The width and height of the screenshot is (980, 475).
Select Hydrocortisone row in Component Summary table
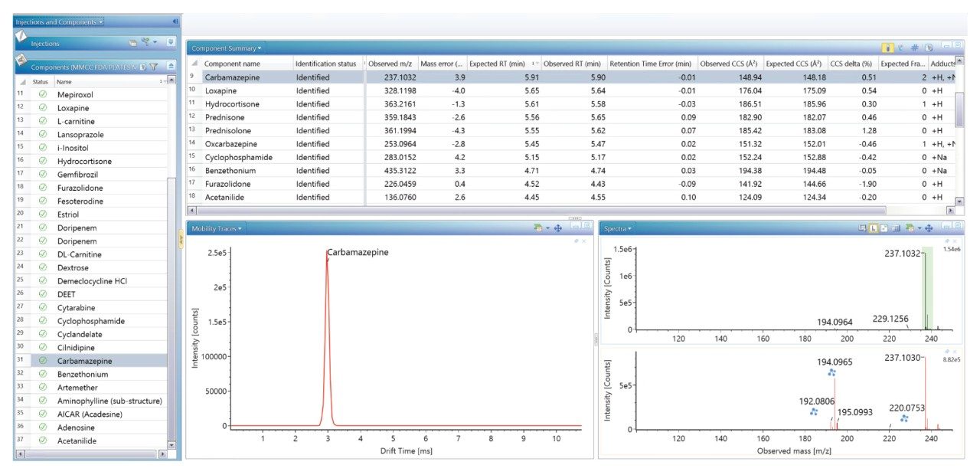[571, 103]
